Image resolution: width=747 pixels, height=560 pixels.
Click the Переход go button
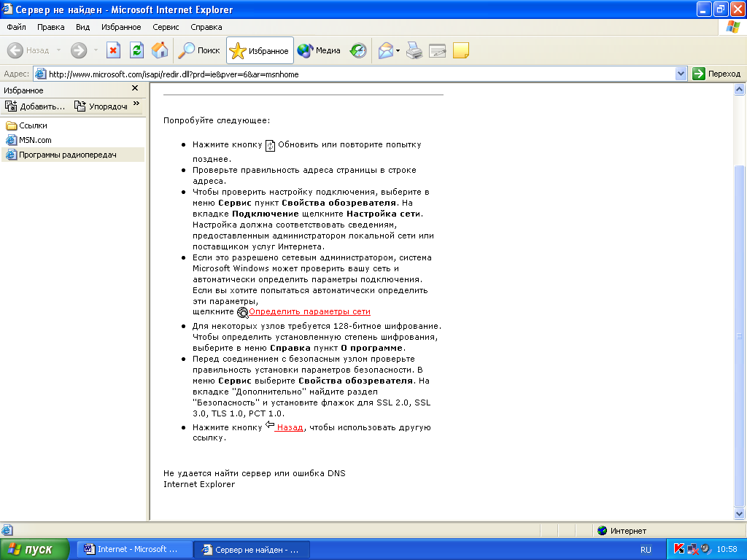tap(716, 74)
